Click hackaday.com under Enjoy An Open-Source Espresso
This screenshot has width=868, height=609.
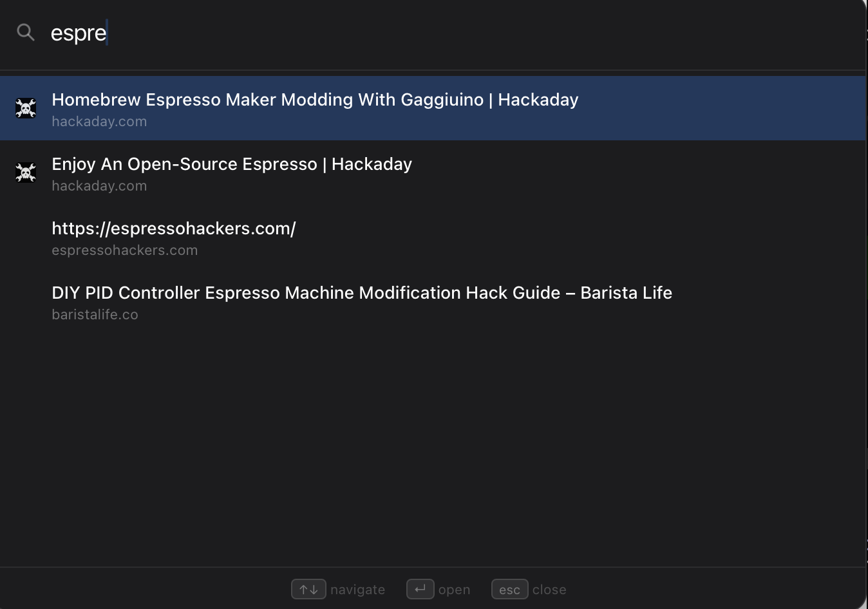tap(99, 186)
